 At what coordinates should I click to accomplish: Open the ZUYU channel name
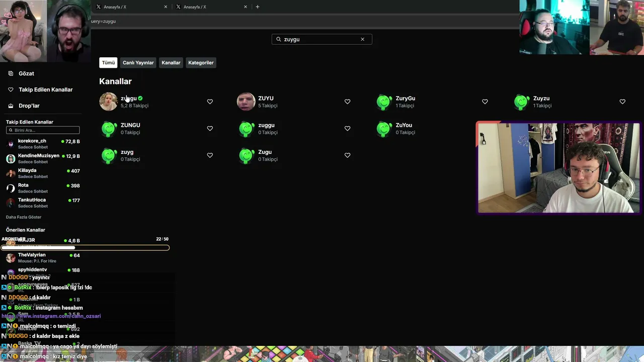(266, 99)
